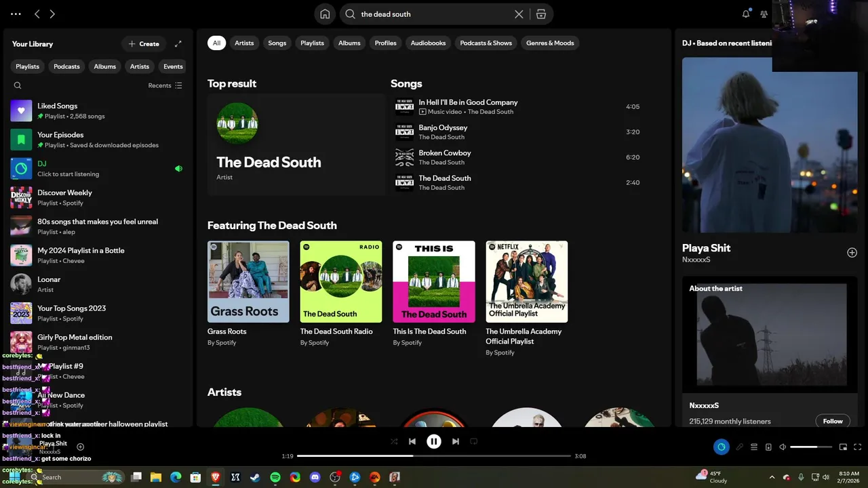
Task: Clear the search text with the X
Action: 519,14
